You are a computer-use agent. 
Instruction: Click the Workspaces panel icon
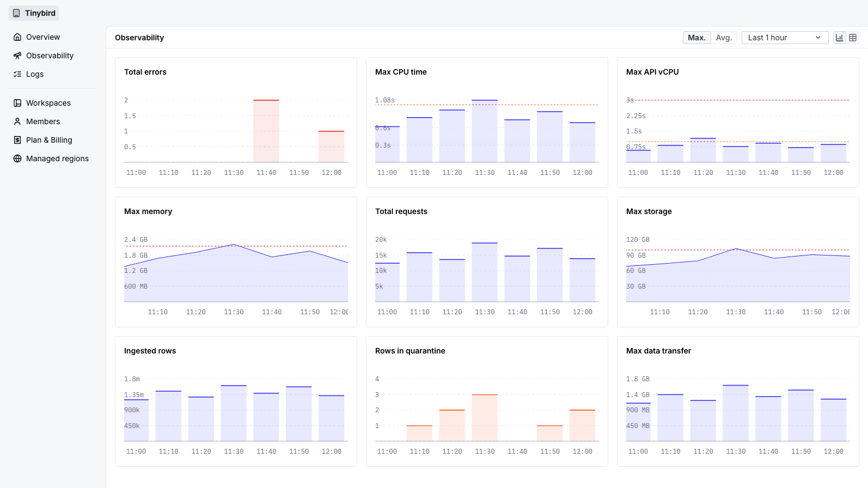coord(17,103)
